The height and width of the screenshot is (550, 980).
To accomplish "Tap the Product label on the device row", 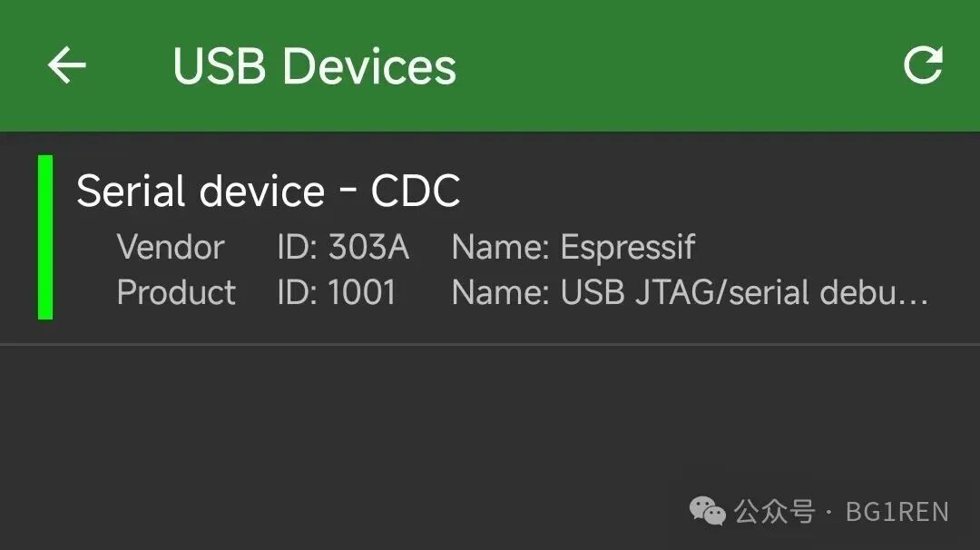I will pyautogui.click(x=175, y=292).
